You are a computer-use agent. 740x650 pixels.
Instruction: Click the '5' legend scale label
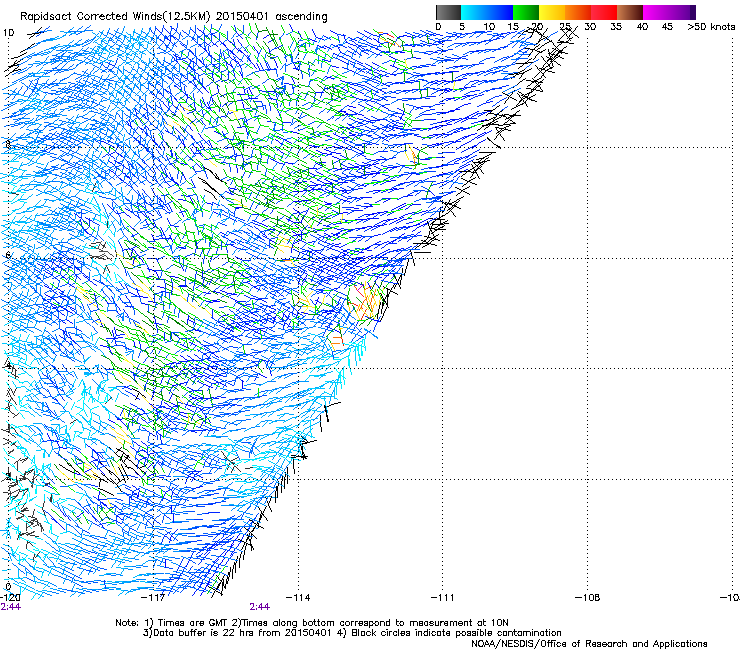tap(462, 27)
